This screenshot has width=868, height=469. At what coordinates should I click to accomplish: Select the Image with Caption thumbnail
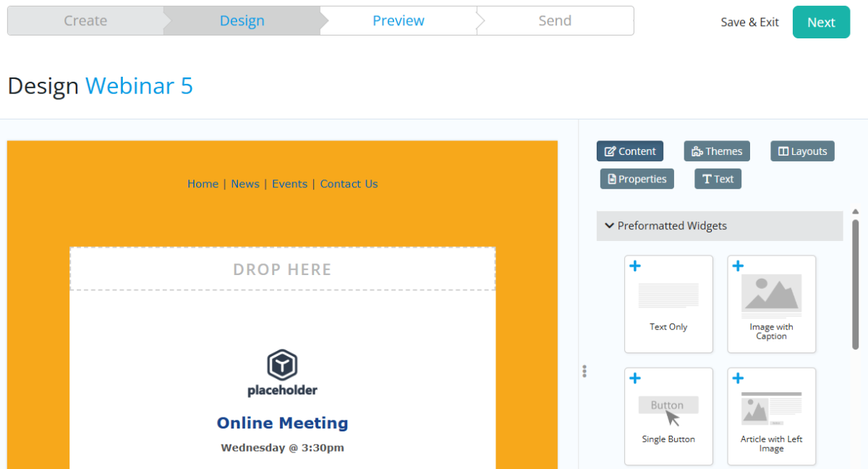coord(771,295)
